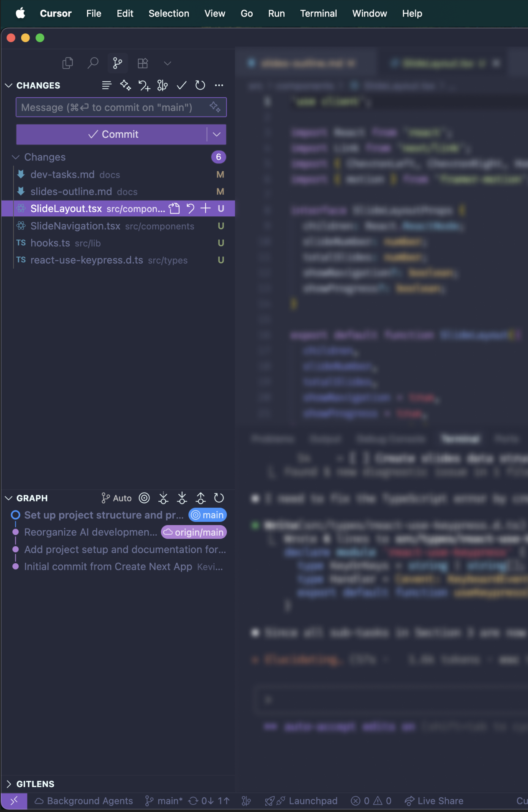Image resolution: width=528 pixels, height=812 pixels.
Task: Open the Terminal menu
Action: click(x=318, y=14)
